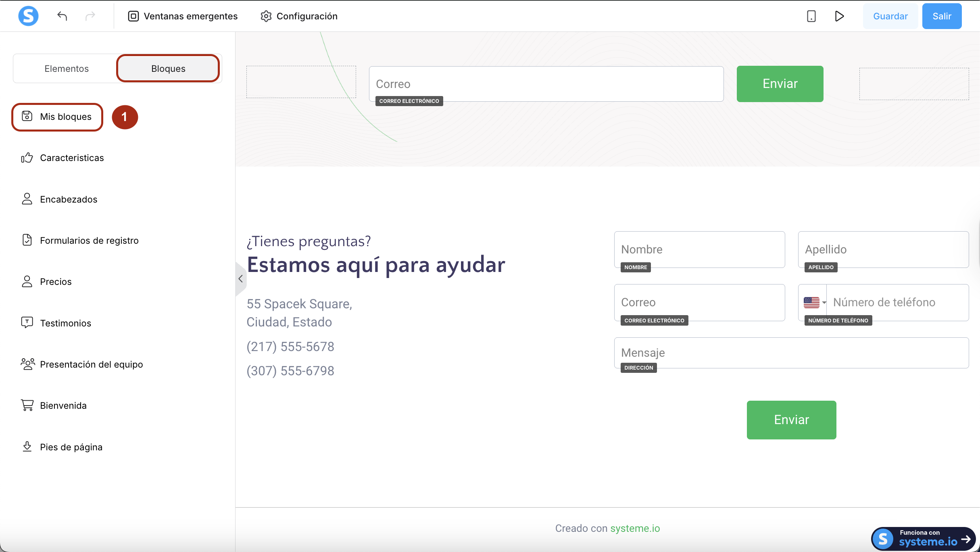Click the redo arrow icon
The height and width of the screenshot is (552, 980).
coord(90,16)
